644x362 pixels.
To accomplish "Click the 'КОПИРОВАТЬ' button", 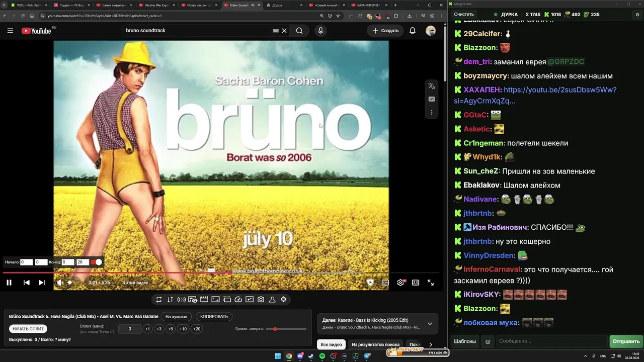I will (214, 317).
